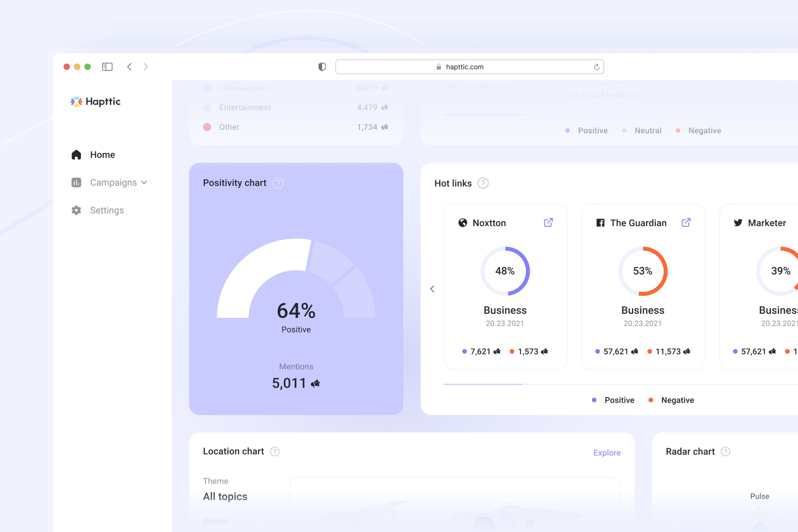
Task: Toggle the Neutral legend item
Action: click(642, 131)
